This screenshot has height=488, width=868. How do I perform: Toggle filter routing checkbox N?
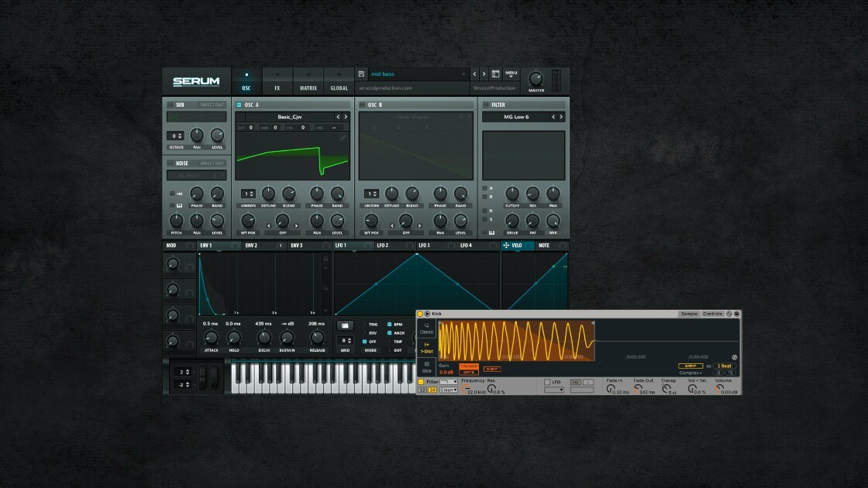coord(484,211)
